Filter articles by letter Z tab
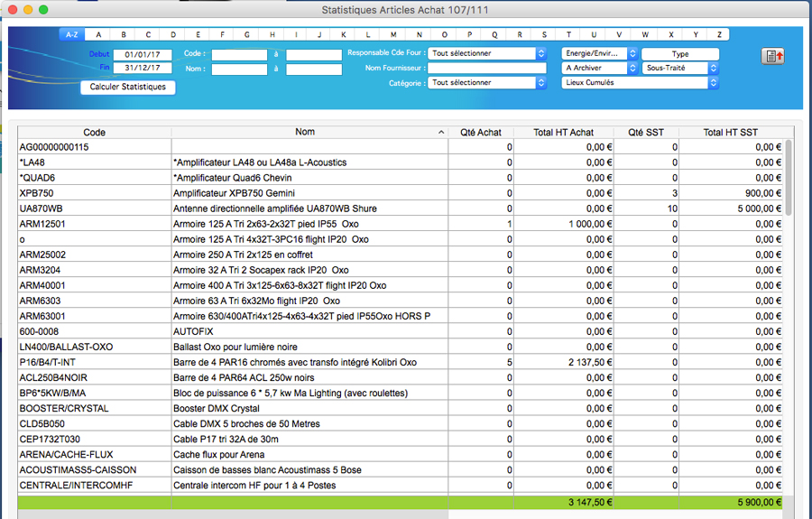 [719, 34]
